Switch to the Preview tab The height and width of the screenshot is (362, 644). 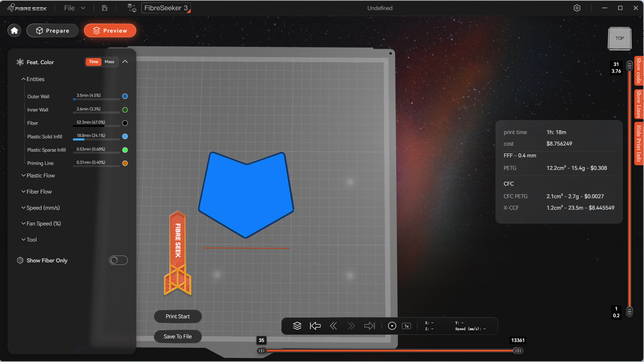(110, 31)
